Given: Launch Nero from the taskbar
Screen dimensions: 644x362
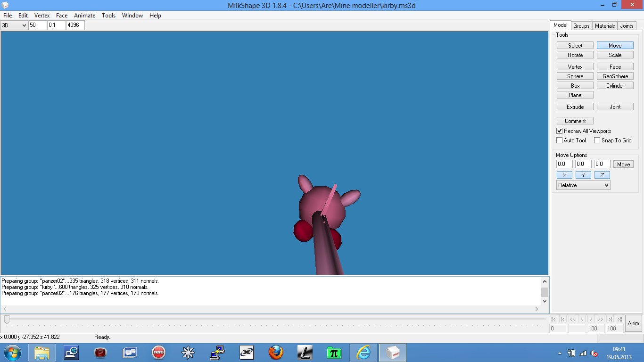Looking at the screenshot, I should [x=158, y=353].
